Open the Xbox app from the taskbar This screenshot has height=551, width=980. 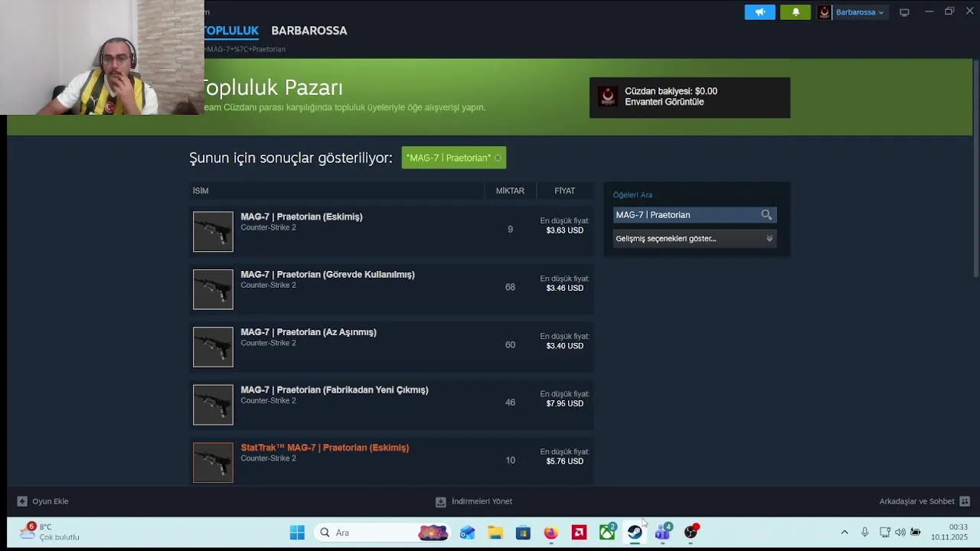[607, 532]
